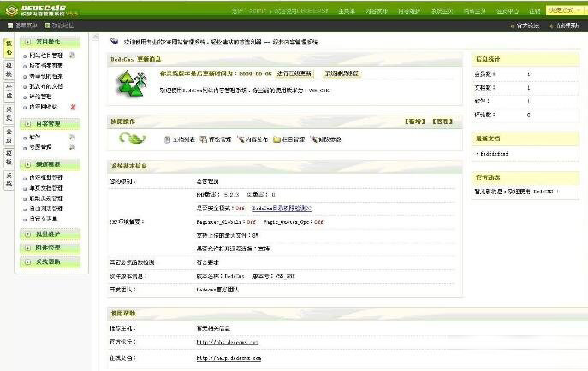Open the help.dedecms.com documentation link
This screenshot has width=588, height=371.
point(226,357)
